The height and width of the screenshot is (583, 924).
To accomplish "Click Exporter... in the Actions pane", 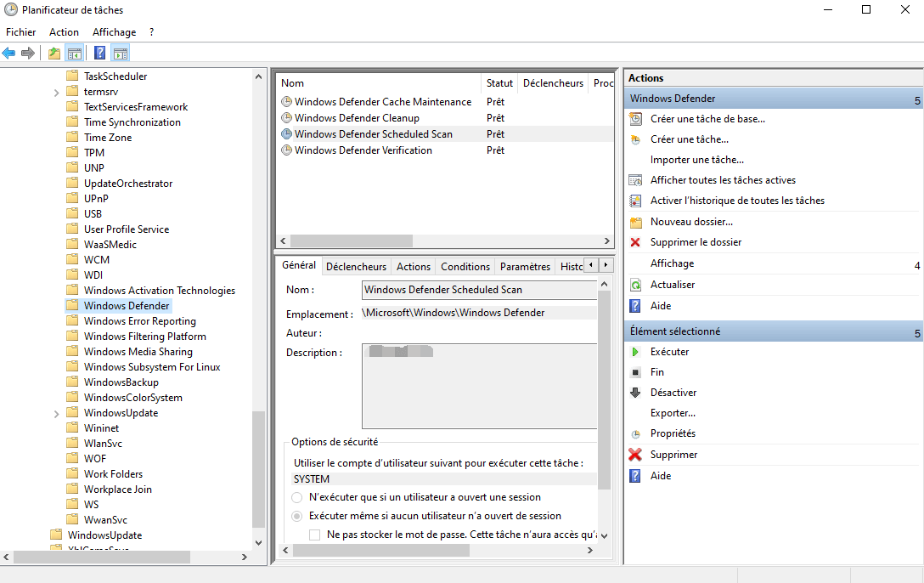I will point(673,413).
